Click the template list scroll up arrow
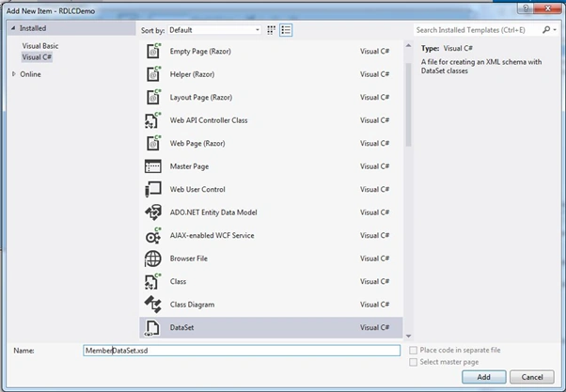The height and width of the screenshot is (392, 566). pos(408,45)
